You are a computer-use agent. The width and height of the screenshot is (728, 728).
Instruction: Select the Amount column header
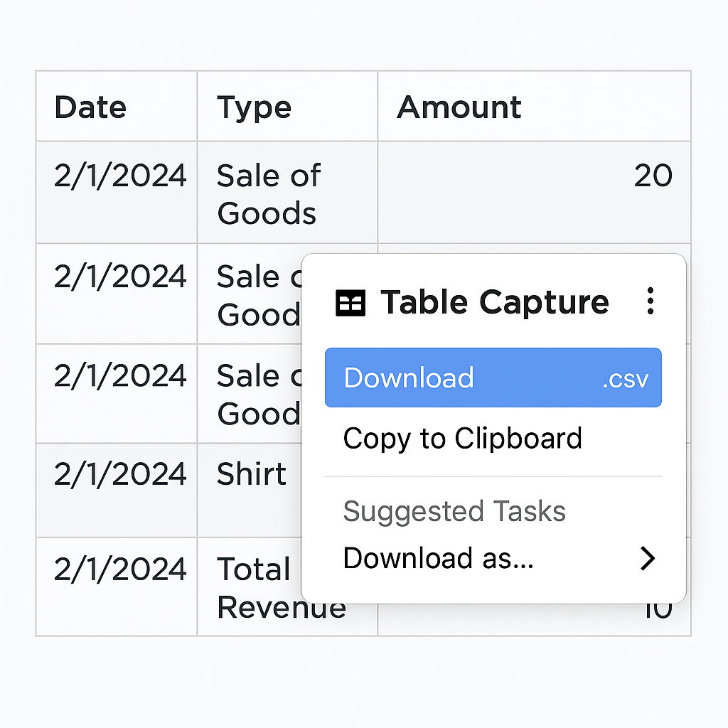pyautogui.click(x=459, y=107)
